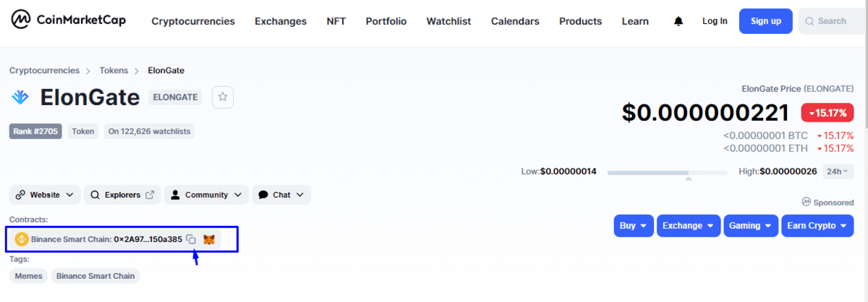
Task: Click the Binance Smart Chain coin icon
Action: point(21,239)
